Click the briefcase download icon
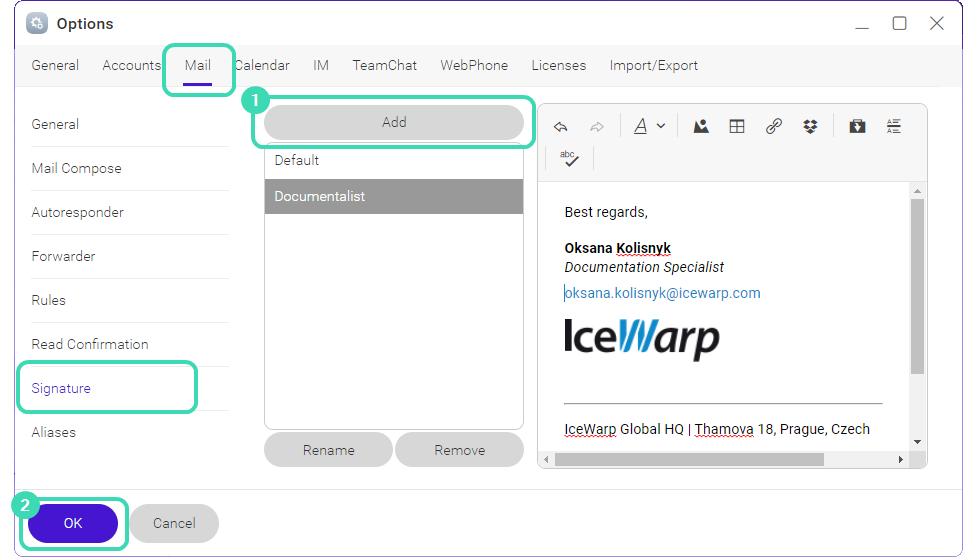This screenshot has height=557, width=963. click(x=857, y=127)
